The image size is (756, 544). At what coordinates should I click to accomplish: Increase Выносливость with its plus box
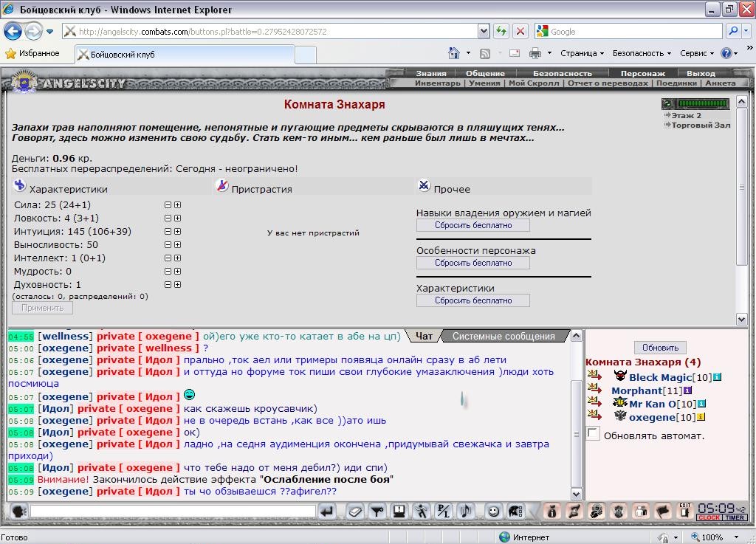pyautogui.click(x=177, y=245)
